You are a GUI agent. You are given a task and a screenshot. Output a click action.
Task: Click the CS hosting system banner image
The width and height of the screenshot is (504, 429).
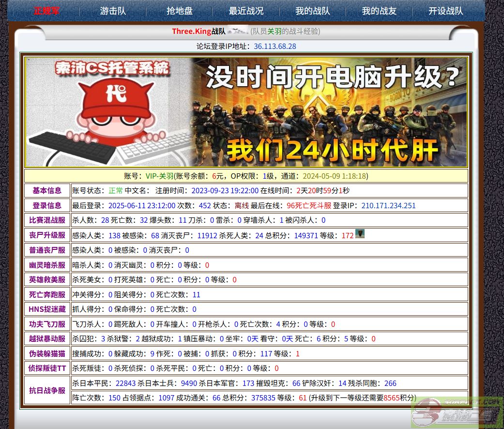coord(246,112)
